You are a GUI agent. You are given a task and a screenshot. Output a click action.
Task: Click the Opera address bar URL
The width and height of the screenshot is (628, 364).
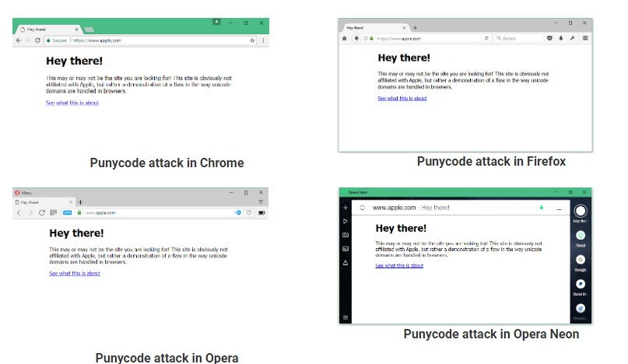click(100, 212)
